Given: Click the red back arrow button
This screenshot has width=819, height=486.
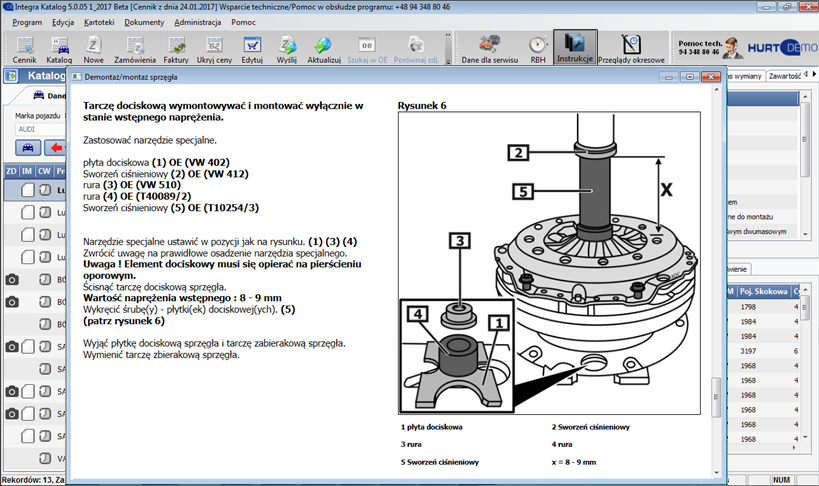Looking at the screenshot, I should [55, 148].
